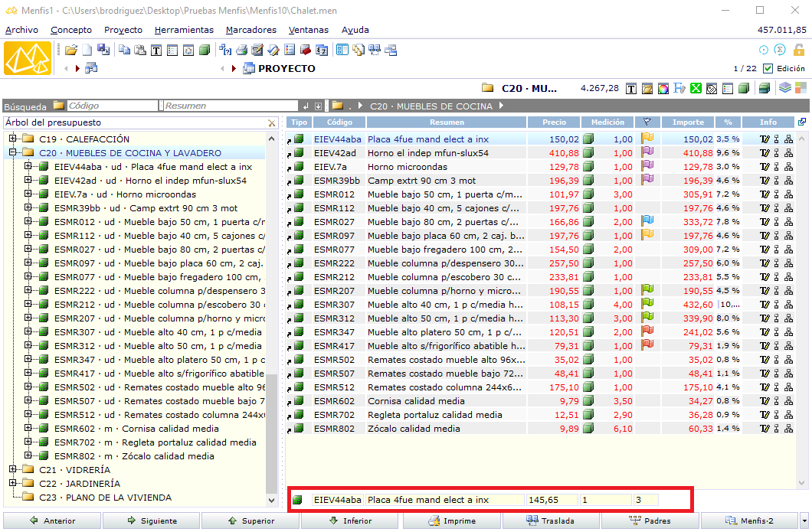Click the blue circular refresh icon left of Sigma
Image resolution: width=812 pixels, height=532 pixels.
click(x=763, y=50)
